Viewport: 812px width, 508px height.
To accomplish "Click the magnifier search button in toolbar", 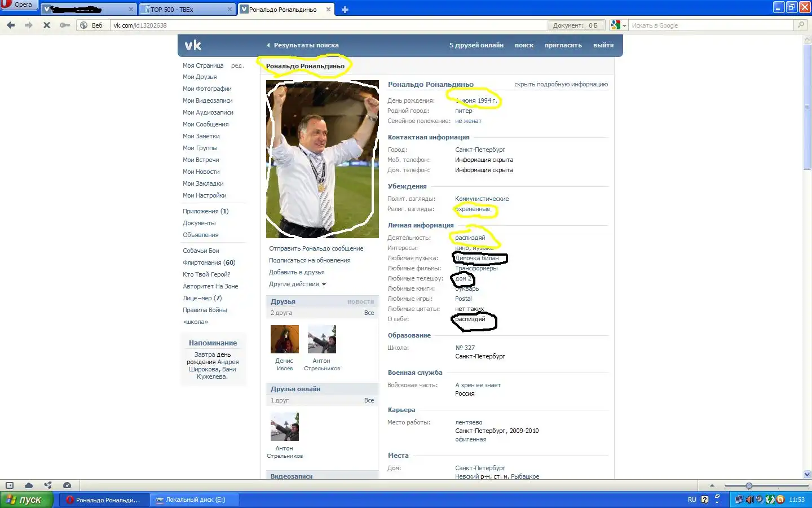I will tap(800, 25).
